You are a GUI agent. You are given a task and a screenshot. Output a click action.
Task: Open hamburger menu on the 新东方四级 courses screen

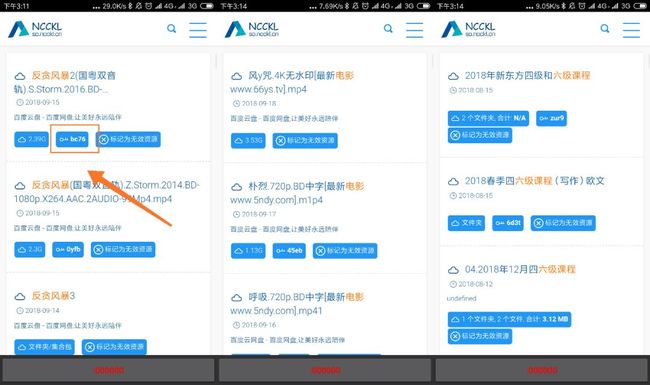coord(631,30)
